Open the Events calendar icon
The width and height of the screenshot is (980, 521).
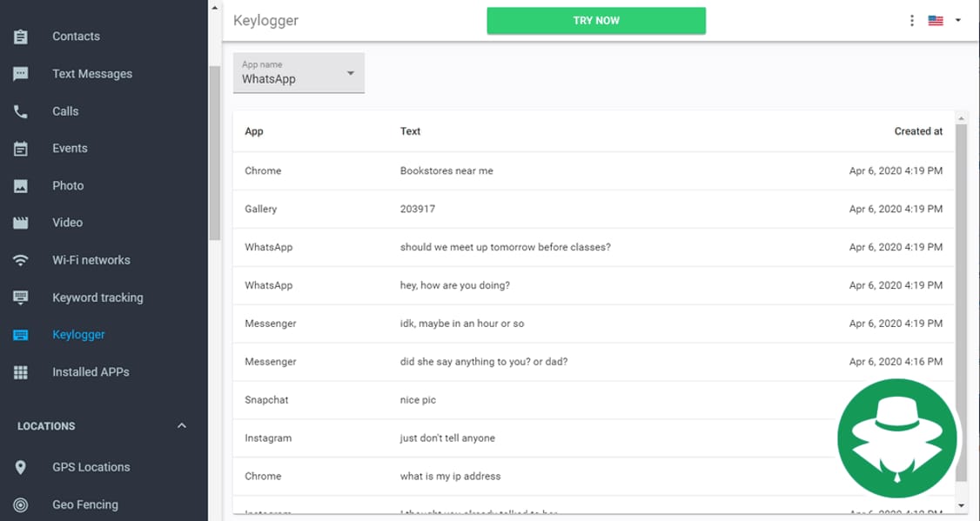pos(21,148)
